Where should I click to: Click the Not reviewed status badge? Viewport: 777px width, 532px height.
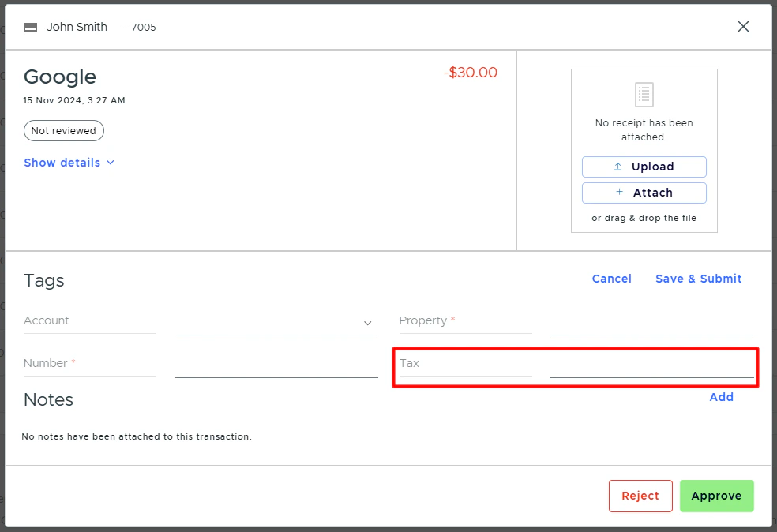pyautogui.click(x=63, y=130)
